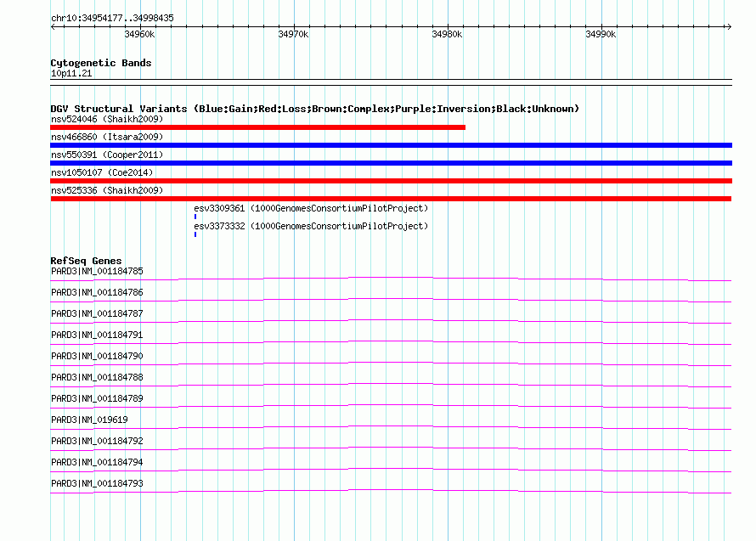Select transcript PARD3|NM_001184792
This screenshot has height=541, width=756.
[97, 441]
